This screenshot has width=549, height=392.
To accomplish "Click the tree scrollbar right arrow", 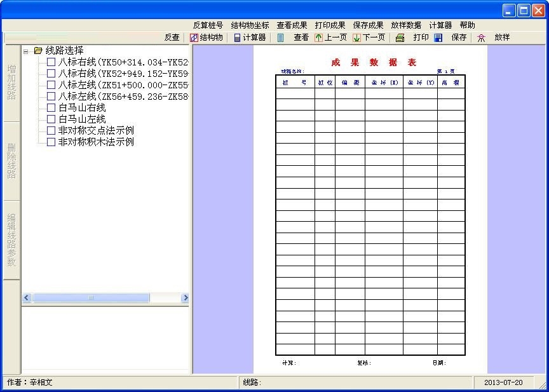I will tap(185, 298).
